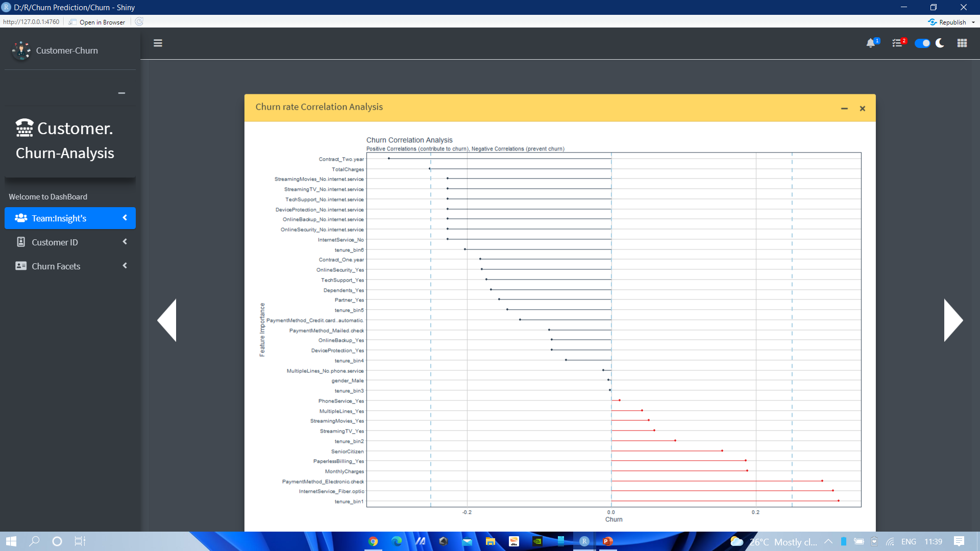Click the apps grid icon in the header
The image size is (980, 551).
(x=962, y=43)
